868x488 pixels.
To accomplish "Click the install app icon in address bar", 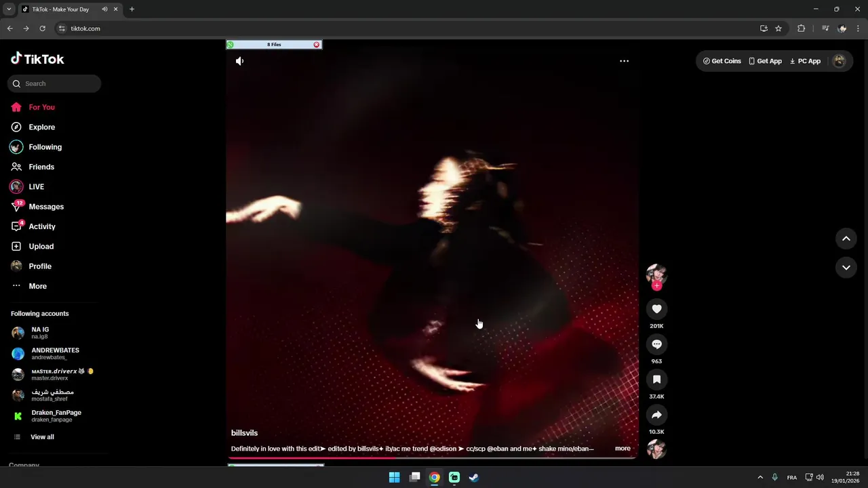I will pyautogui.click(x=764, y=28).
